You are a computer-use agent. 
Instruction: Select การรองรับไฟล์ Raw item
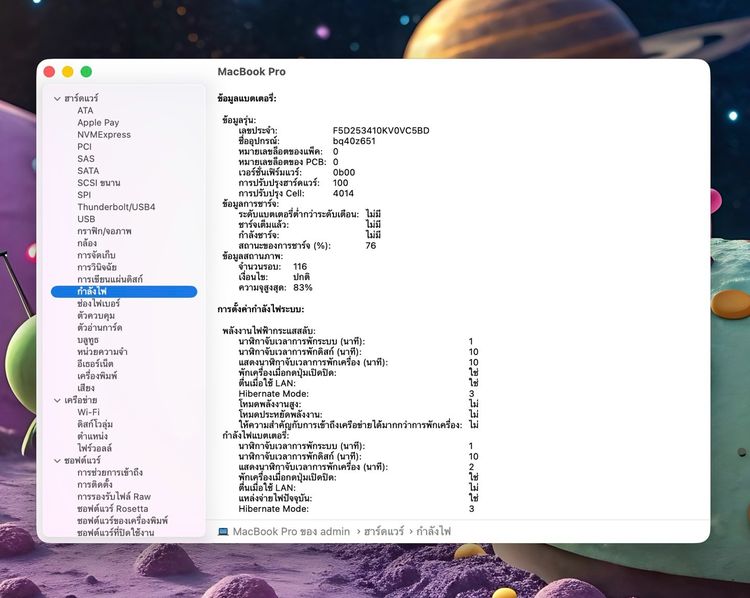[x=114, y=497]
